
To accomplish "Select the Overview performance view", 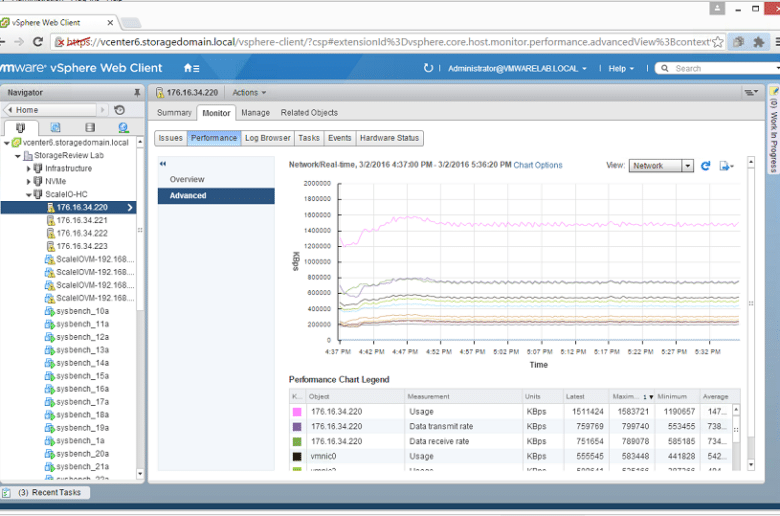I will point(216,179).
